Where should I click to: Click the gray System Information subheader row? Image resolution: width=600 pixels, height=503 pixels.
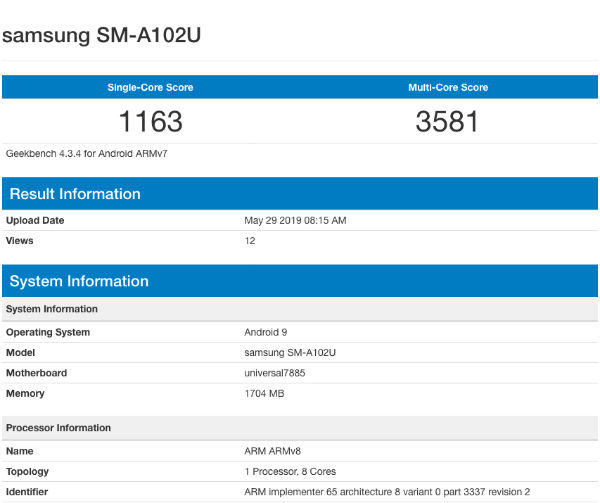[300, 309]
